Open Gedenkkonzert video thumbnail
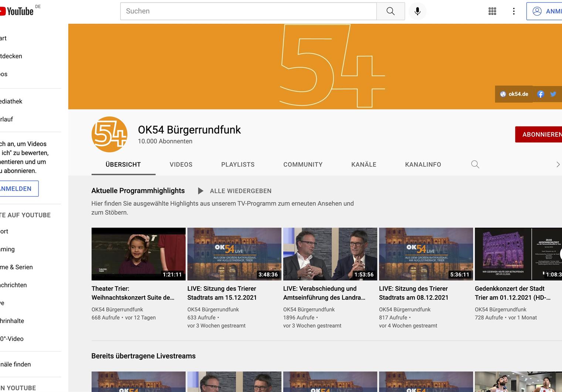562x392 pixels. click(x=518, y=254)
